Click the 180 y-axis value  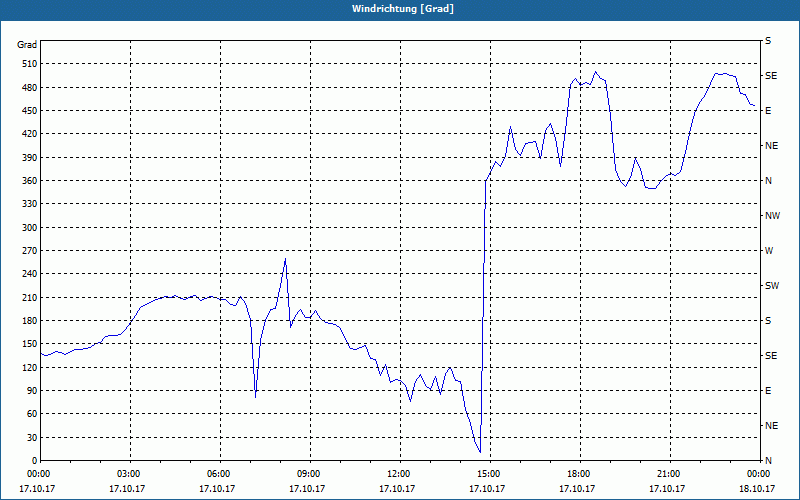coord(30,321)
